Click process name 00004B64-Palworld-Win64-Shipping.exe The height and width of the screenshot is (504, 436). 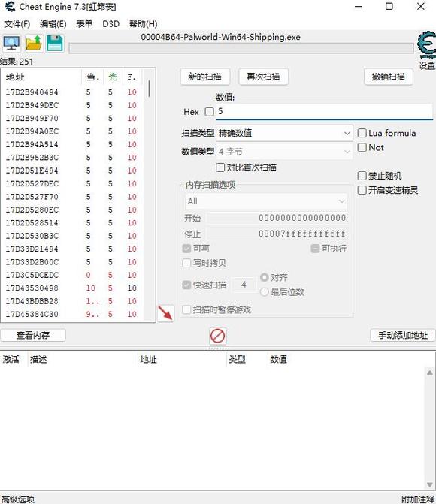pyautogui.click(x=221, y=37)
